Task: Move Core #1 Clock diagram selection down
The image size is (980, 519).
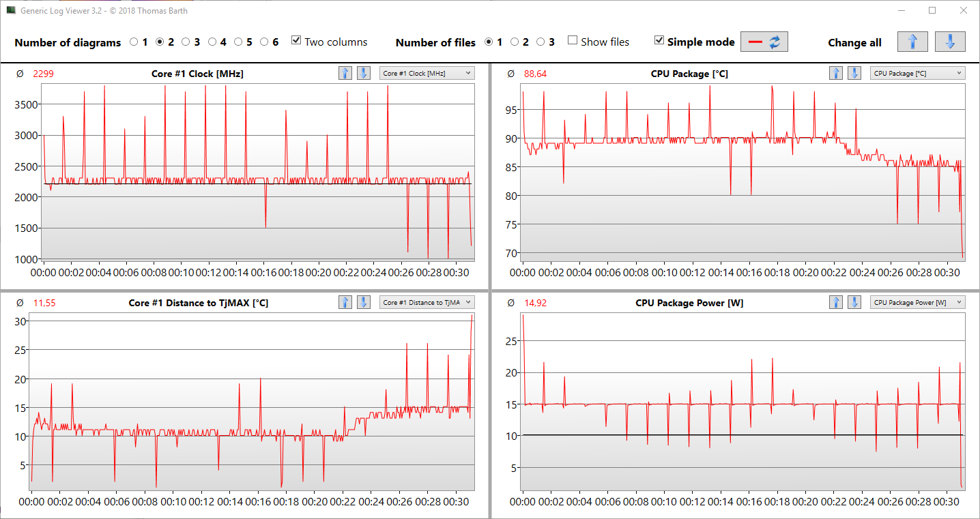Action: 364,73
